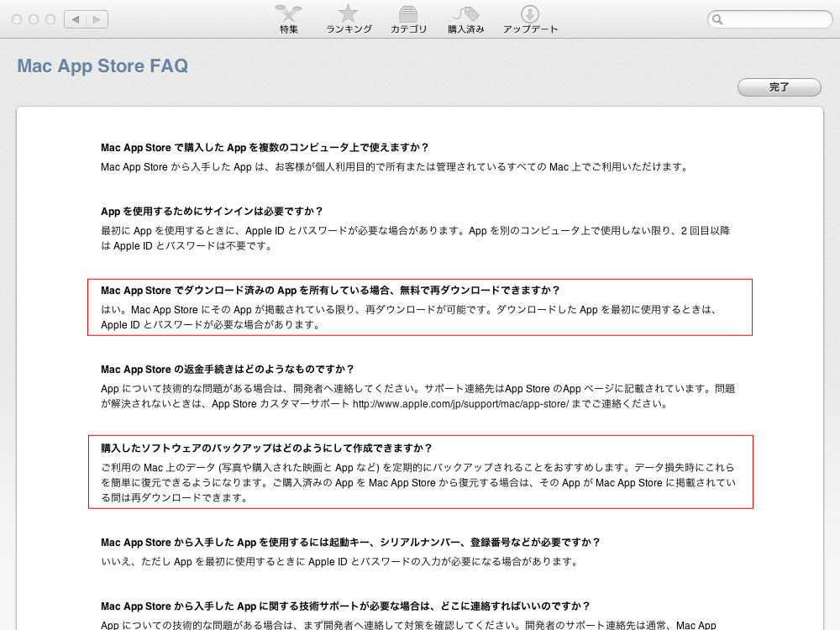Click the Mac App Store FAQ heading
The height and width of the screenshot is (630, 840).
click(102, 66)
